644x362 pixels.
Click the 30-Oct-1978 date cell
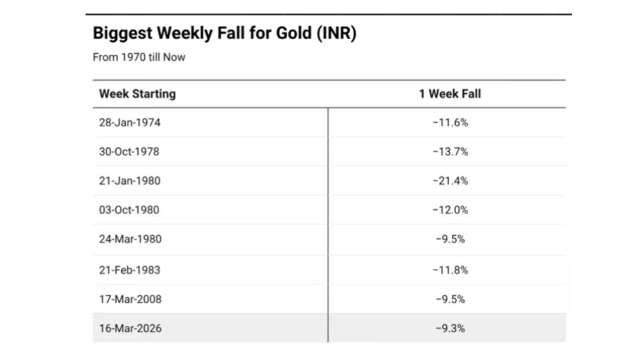(x=129, y=151)
